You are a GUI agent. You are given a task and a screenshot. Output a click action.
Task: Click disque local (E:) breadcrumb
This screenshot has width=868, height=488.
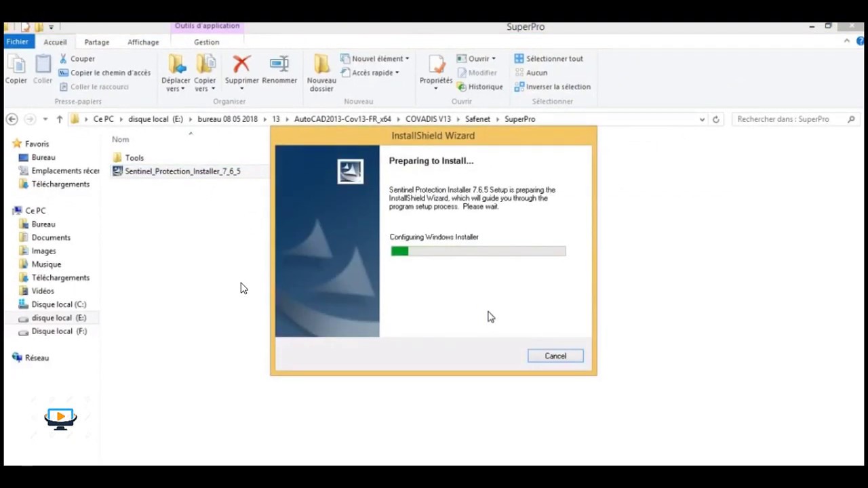(x=155, y=119)
